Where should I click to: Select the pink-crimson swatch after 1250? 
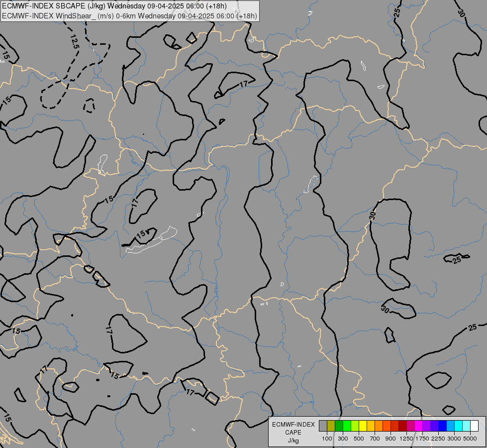pos(411,426)
